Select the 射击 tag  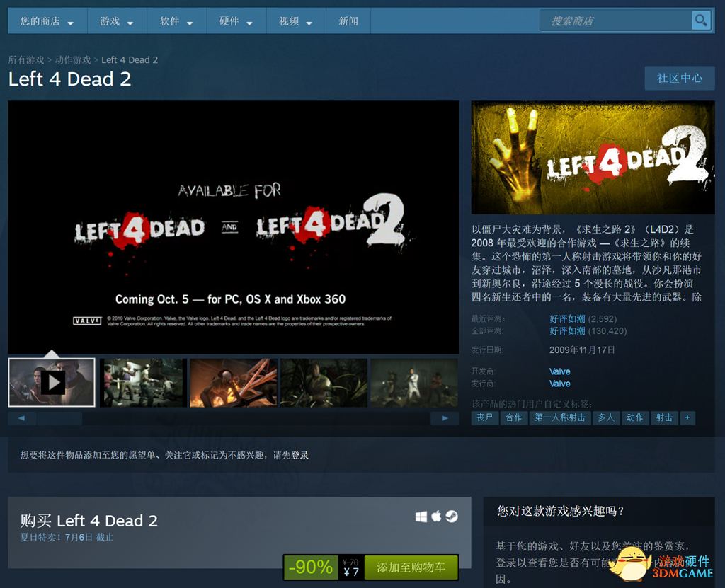coord(664,418)
